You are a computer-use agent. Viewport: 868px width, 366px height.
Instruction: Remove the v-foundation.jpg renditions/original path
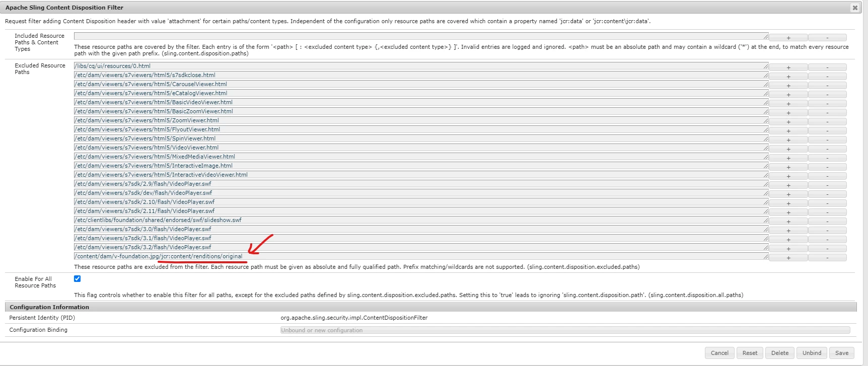827,258
